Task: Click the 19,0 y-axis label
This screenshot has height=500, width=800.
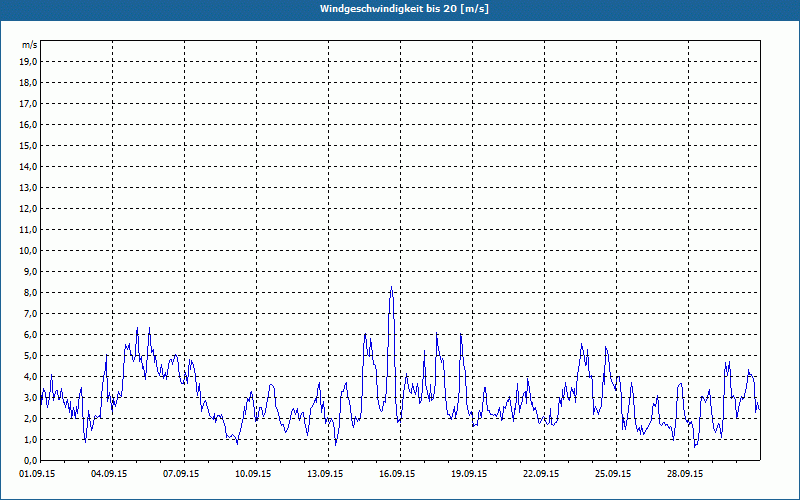Action: point(29,62)
